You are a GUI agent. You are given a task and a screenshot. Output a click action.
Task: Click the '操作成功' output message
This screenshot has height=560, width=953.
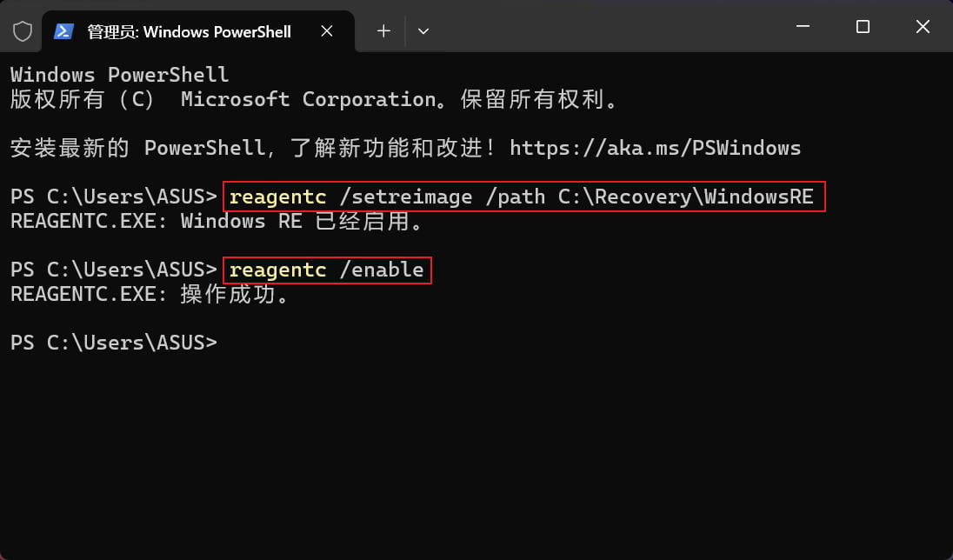click(x=234, y=295)
